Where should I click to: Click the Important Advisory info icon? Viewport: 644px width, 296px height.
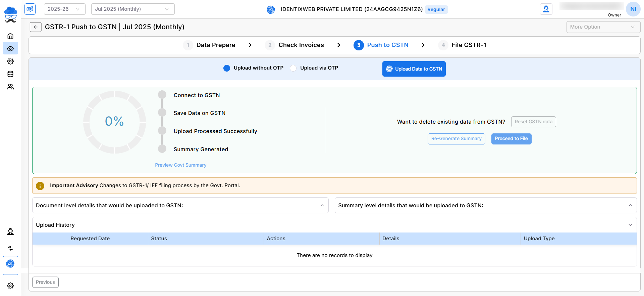click(40, 186)
